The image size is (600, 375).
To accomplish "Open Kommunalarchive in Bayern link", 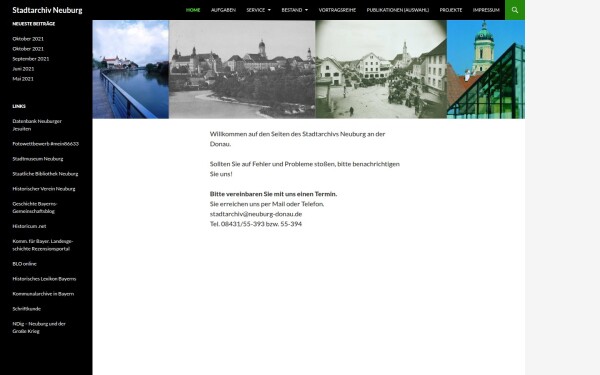I will click(x=43, y=294).
